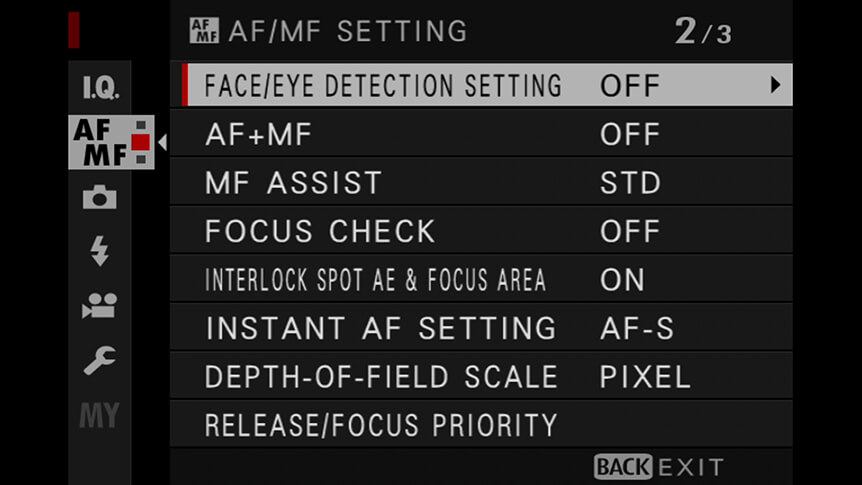Click the EXIT label
862x485 pixels.
point(691,468)
